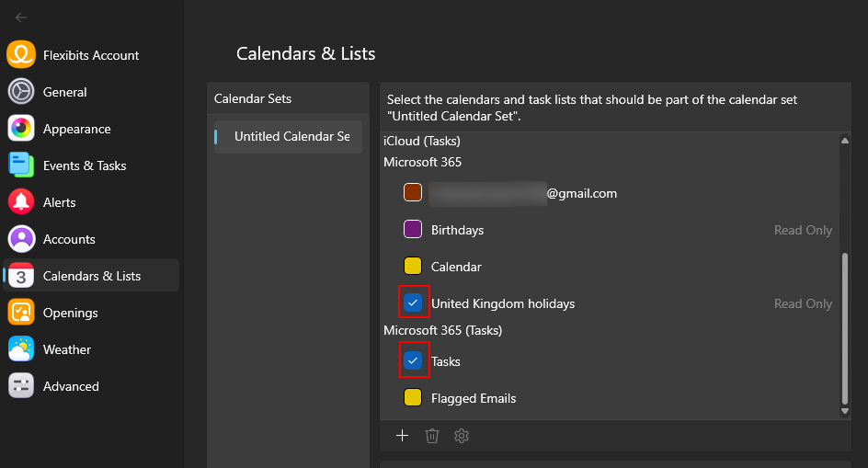The height and width of the screenshot is (468, 868).
Task: Uncheck United Kingdom holidays calendar
Action: point(413,303)
